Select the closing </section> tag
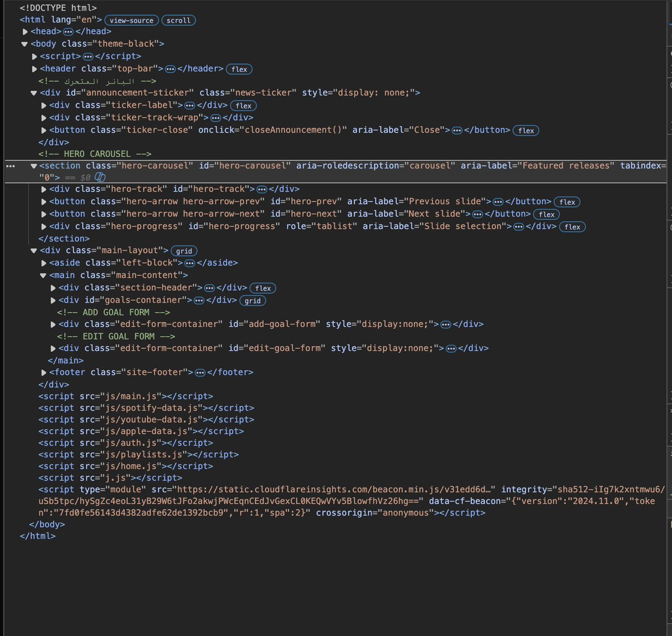 64,239
